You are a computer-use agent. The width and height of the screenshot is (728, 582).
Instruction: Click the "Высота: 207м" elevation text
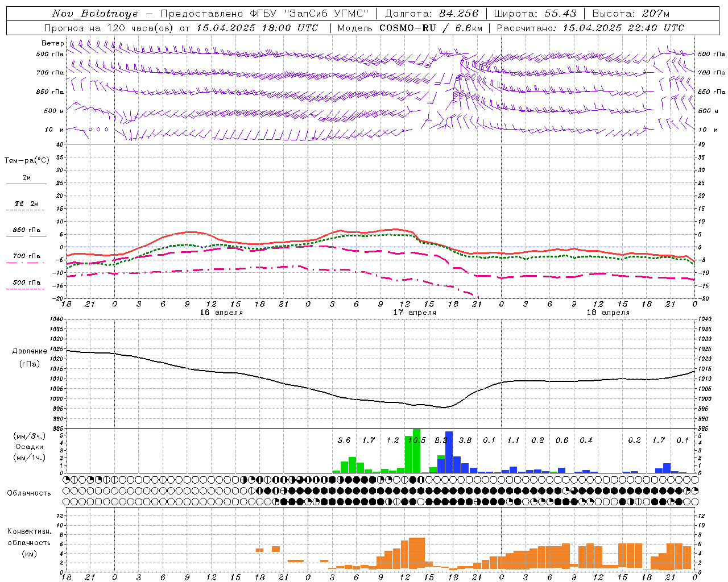[631, 14]
